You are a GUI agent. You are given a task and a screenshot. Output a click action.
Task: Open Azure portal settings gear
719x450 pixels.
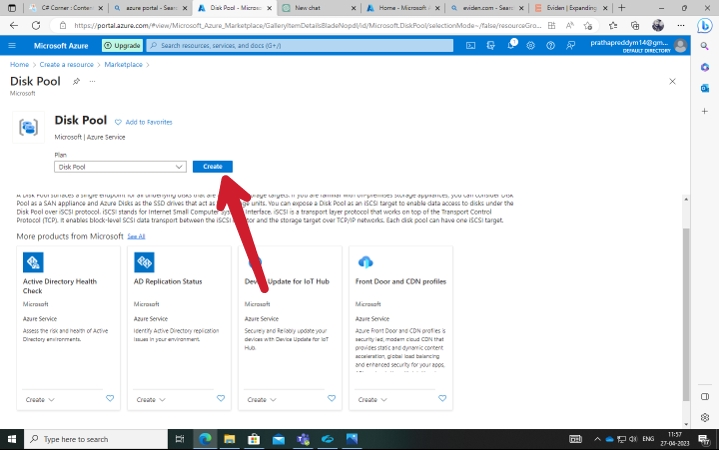click(x=531, y=45)
